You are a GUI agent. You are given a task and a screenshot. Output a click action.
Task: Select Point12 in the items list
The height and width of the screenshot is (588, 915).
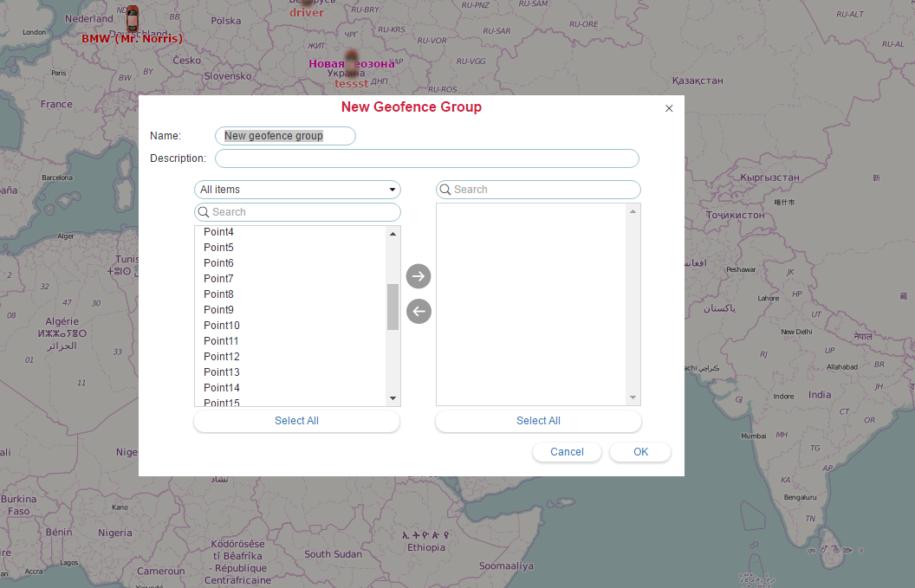tap(221, 356)
